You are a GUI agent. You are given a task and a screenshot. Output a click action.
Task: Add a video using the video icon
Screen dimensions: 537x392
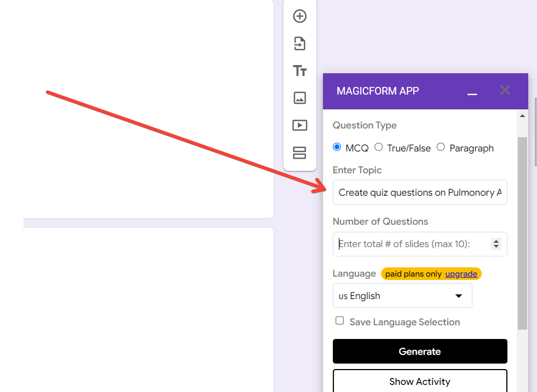tap(299, 125)
